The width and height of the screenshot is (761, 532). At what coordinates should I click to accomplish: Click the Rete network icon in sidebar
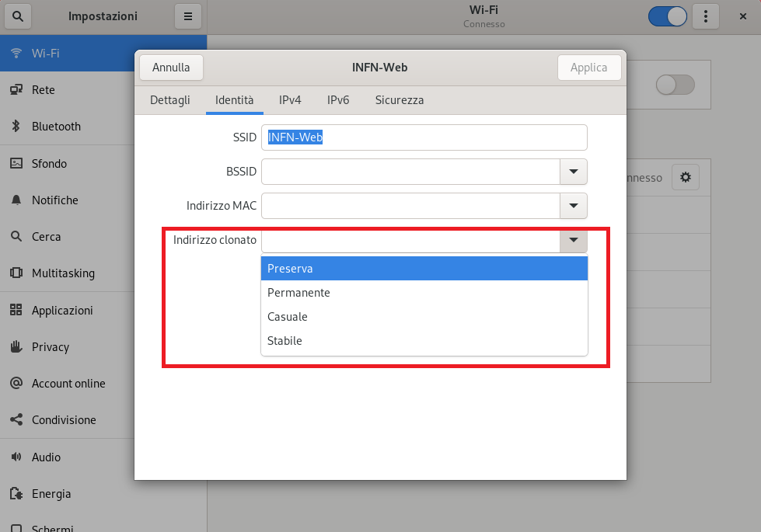pyautogui.click(x=16, y=90)
